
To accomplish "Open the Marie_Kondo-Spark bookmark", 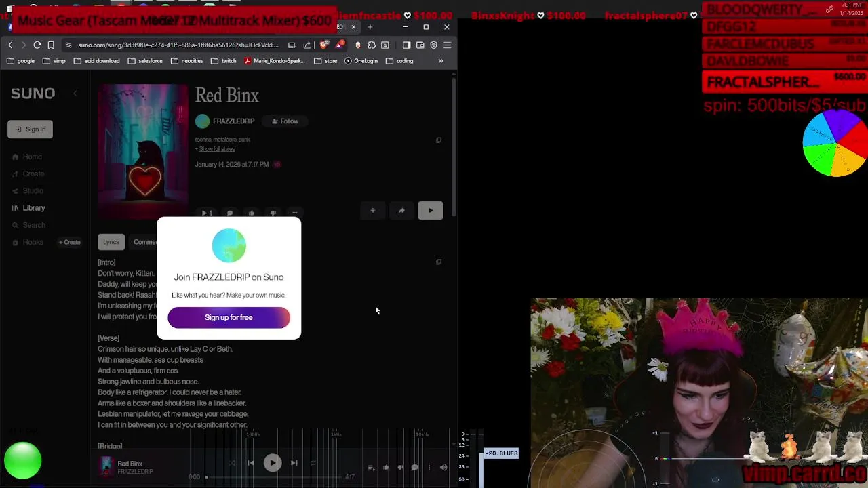I will point(275,61).
